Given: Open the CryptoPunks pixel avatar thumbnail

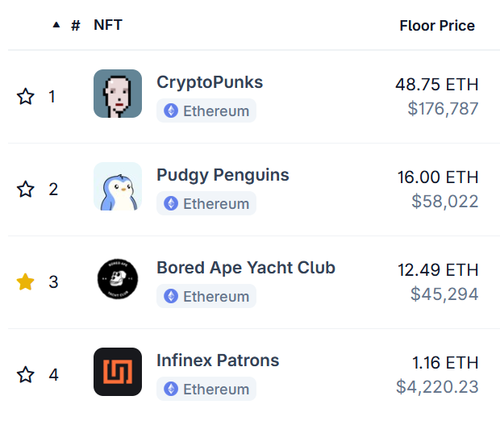Looking at the screenshot, I should [118, 94].
